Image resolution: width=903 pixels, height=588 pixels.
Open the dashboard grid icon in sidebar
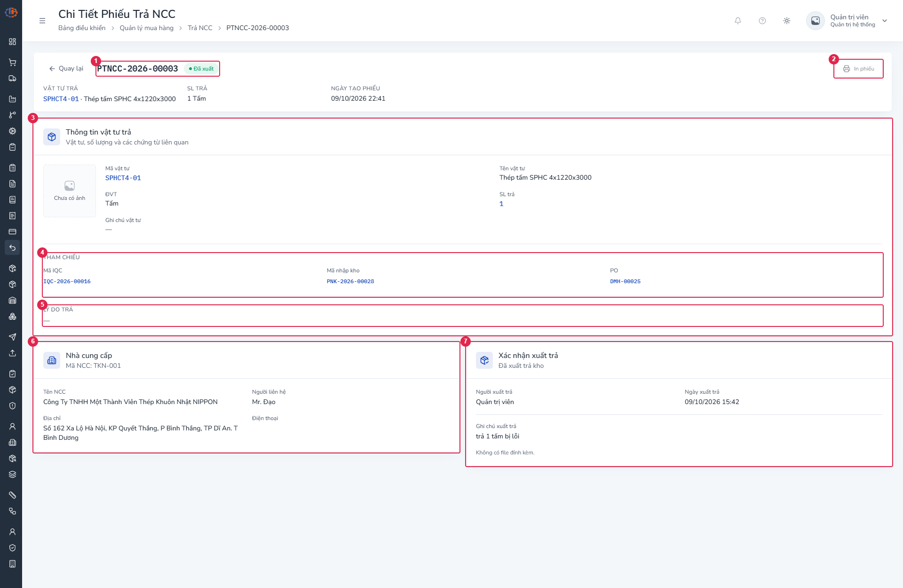click(12, 42)
